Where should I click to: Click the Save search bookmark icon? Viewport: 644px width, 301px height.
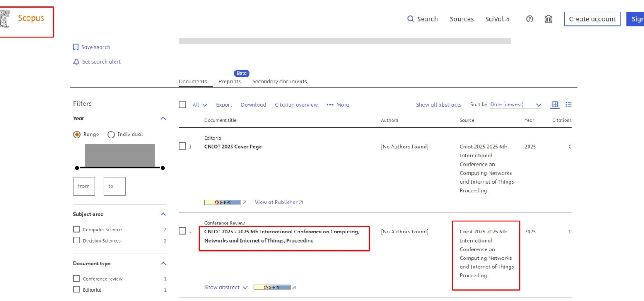[x=76, y=47]
